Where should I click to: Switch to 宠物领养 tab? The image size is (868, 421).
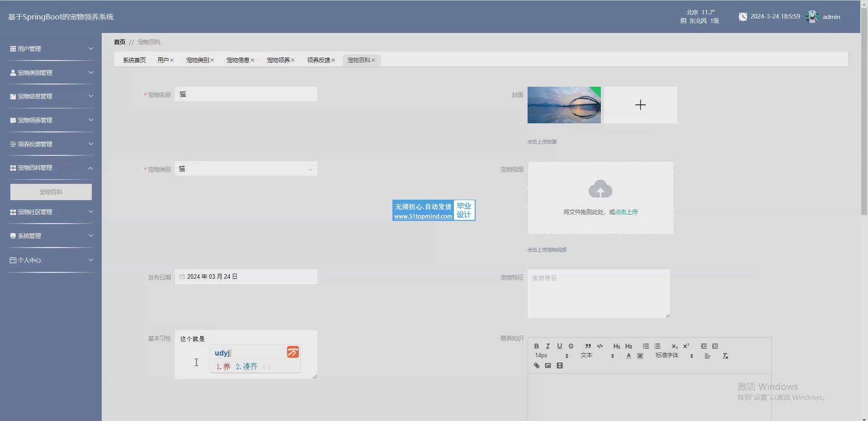pyautogui.click(x=278, y=60)
